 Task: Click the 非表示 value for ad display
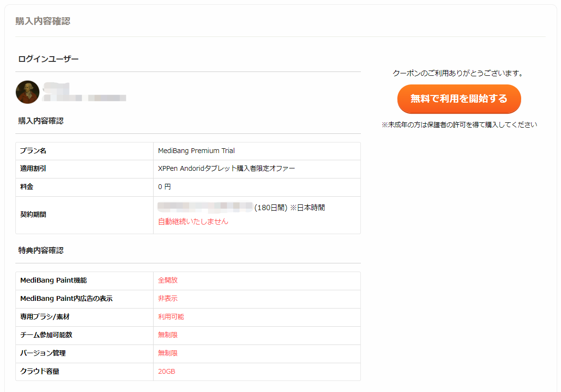tap(168, 298)
